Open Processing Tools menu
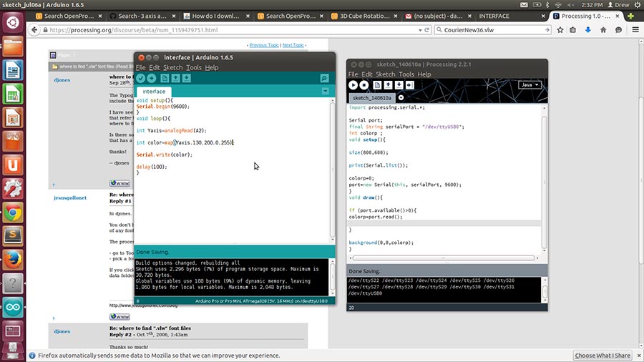This screenshot has height=362, width=644. coord(406,74)
